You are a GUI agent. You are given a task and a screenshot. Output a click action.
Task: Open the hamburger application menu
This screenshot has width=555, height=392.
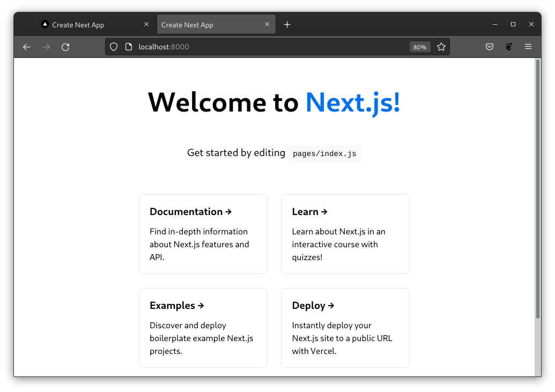[x=528, y=47]
